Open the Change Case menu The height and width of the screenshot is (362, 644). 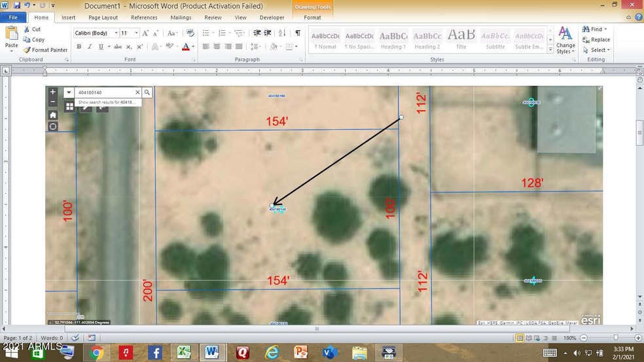click(171, 33)
